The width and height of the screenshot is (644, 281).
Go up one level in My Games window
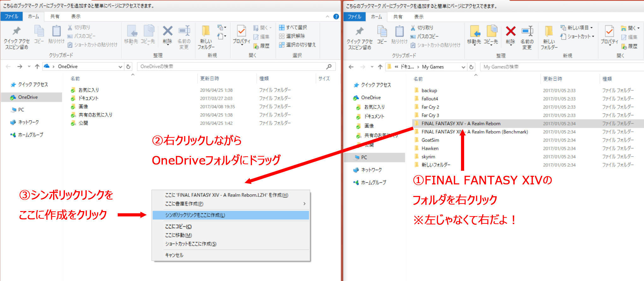pyautogui.click(x=380, y=67)
